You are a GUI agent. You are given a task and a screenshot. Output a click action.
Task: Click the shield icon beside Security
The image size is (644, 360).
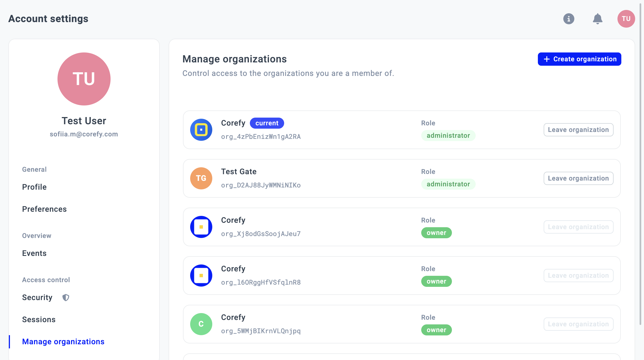click(66, 297)
